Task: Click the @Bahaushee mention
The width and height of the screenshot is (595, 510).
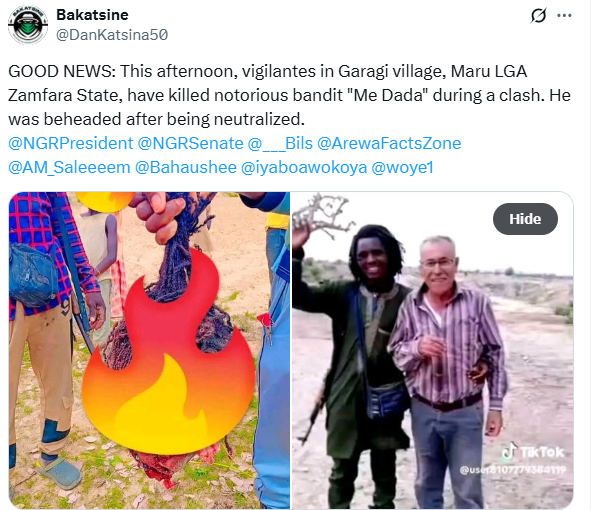Action: 186,167
